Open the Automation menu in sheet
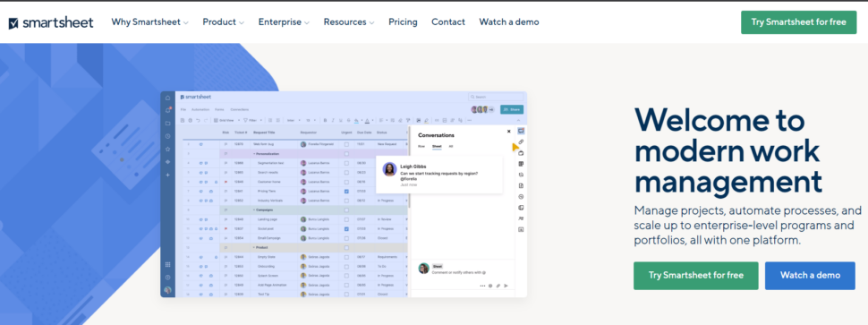Screen dimensions: 868x325 (200, 109)
